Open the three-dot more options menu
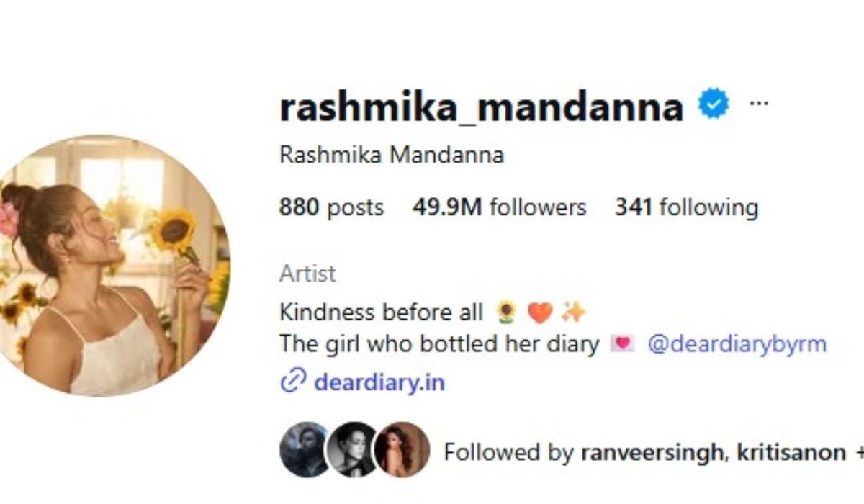The image size is (864, 504). click(x=759, y=103)
